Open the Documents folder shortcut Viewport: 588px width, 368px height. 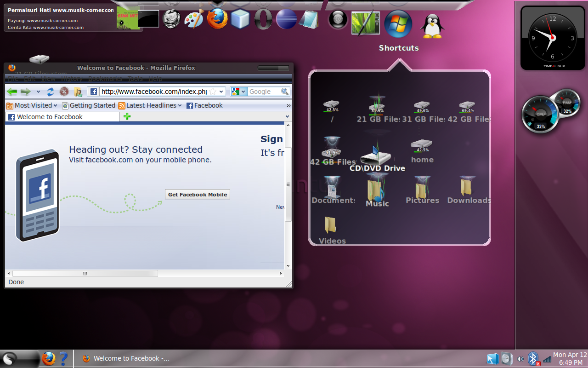(333, 190)
